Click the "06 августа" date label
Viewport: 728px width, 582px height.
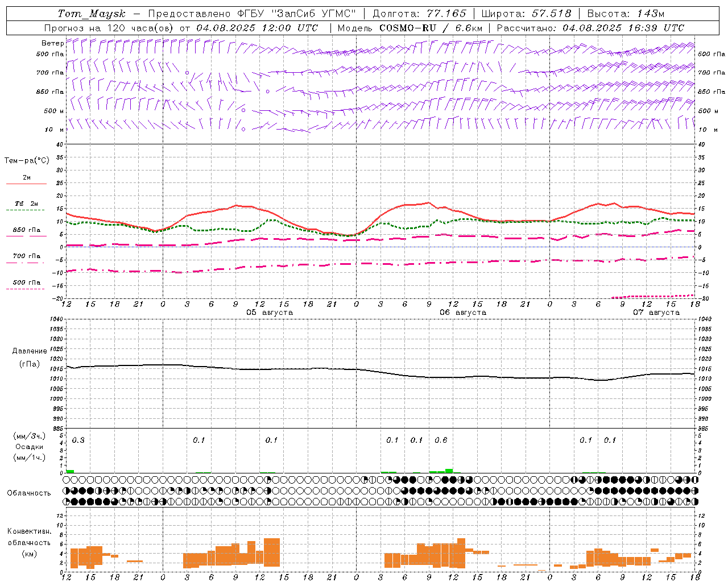(x=463, y=313)
